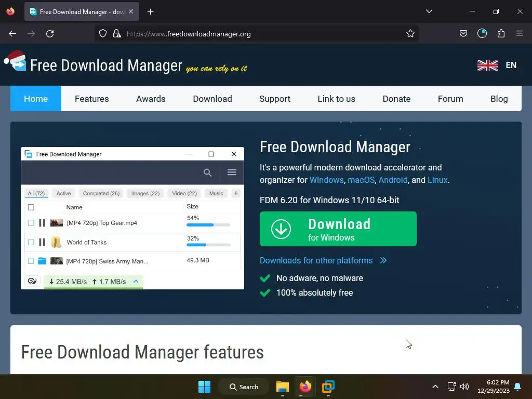Open the EN language selector
The image size is (532, 399).
coord(511,65)
